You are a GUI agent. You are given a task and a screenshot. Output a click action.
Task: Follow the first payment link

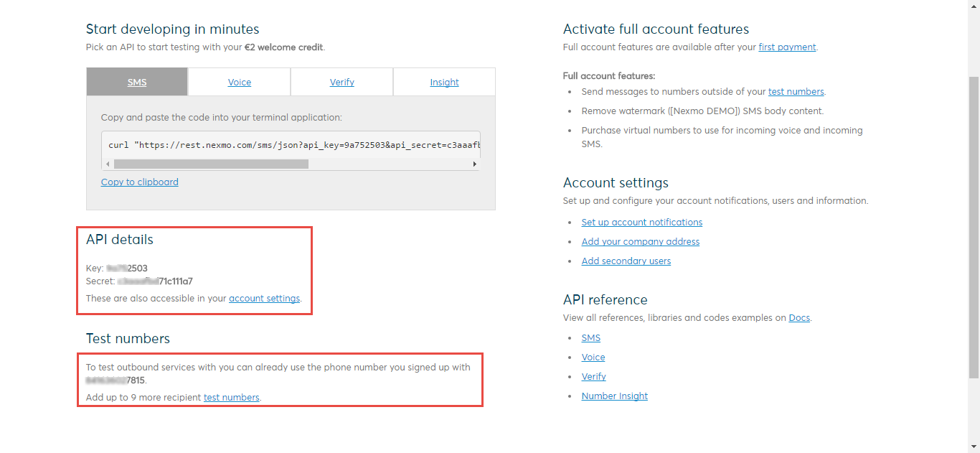787,47
